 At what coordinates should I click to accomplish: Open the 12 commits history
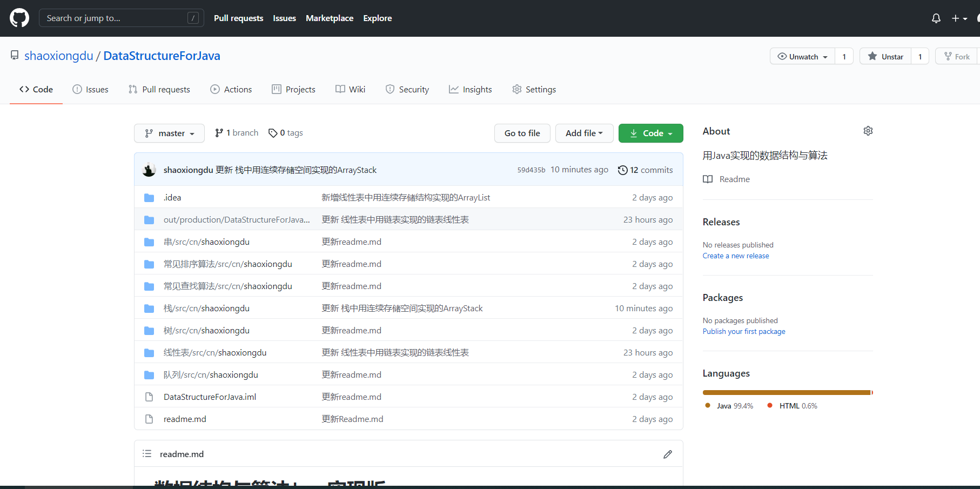[646, 170]
